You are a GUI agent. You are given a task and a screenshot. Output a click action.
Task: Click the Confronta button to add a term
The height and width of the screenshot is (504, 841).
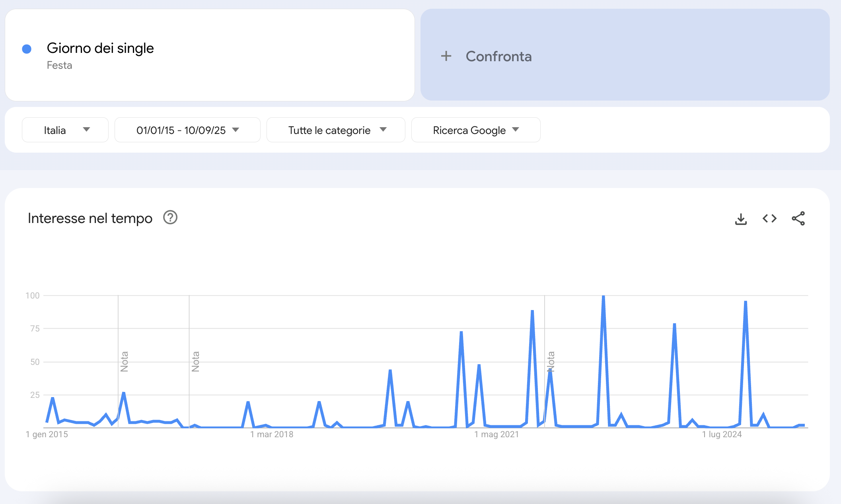[x=498, y=56]
